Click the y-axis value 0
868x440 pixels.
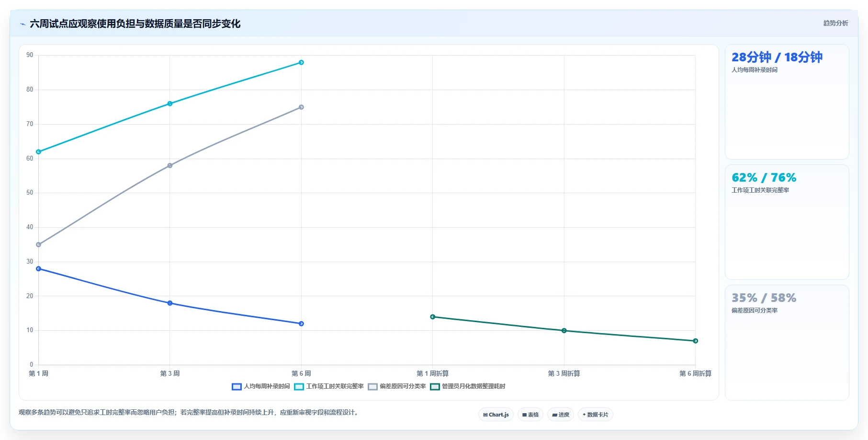(x=32, y=365)
